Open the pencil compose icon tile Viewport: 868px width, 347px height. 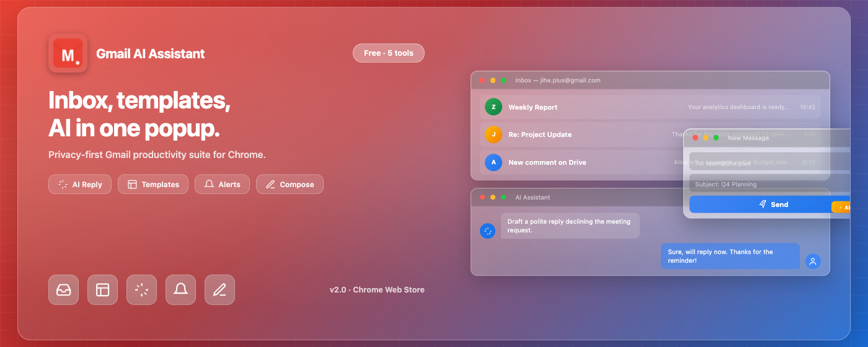tap(219, 290)
